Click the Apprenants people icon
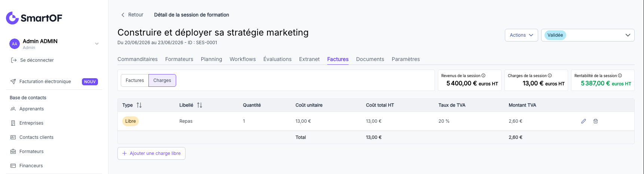This screenshot has width=644, height=174. point(13,109)
